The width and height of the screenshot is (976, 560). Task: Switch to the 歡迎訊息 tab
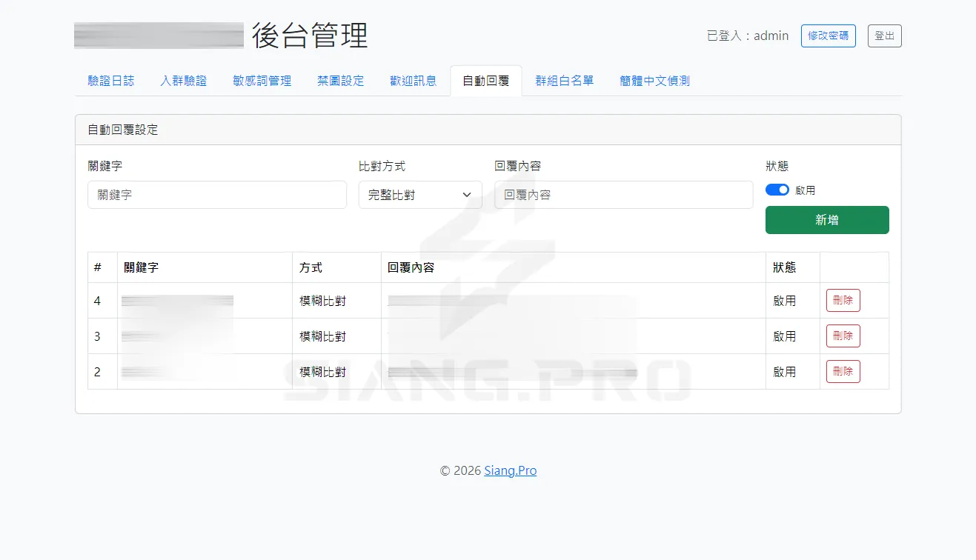(x=412, y=81)
